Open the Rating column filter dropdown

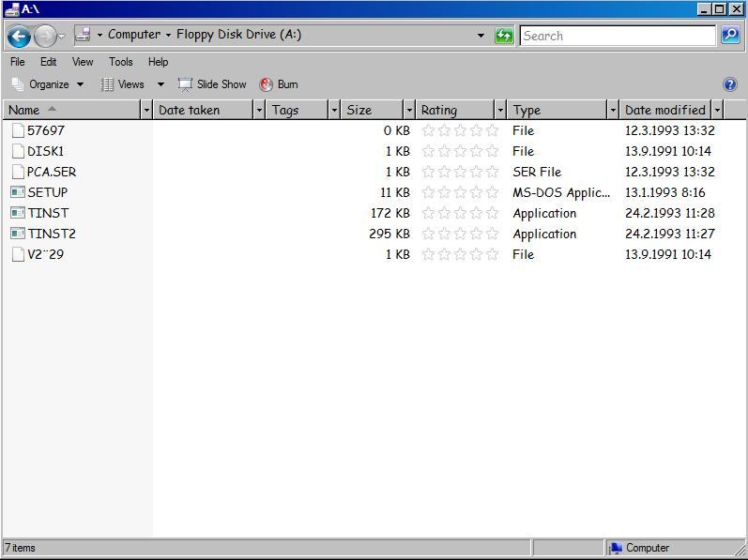point(500,110)
